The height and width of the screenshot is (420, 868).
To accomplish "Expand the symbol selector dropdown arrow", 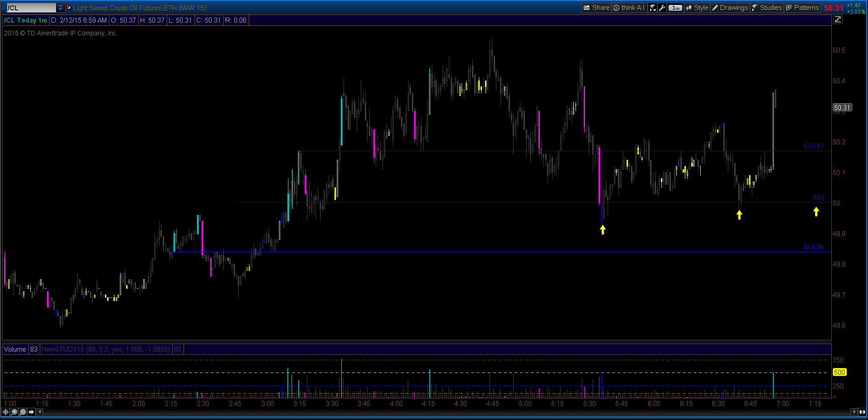I will point(61,8).
